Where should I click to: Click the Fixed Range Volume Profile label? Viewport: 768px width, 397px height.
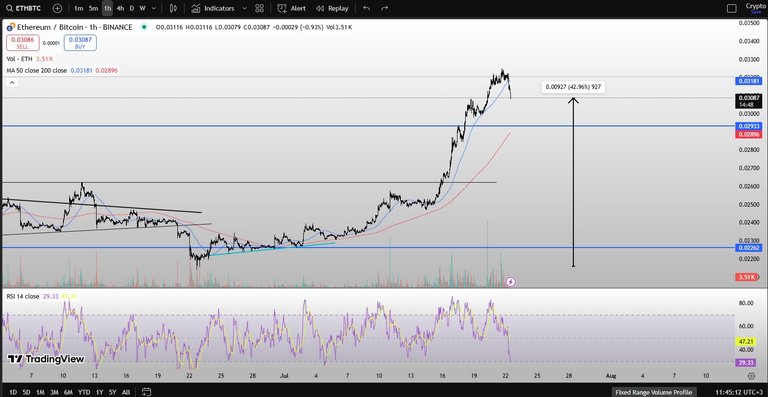point(653,392)
